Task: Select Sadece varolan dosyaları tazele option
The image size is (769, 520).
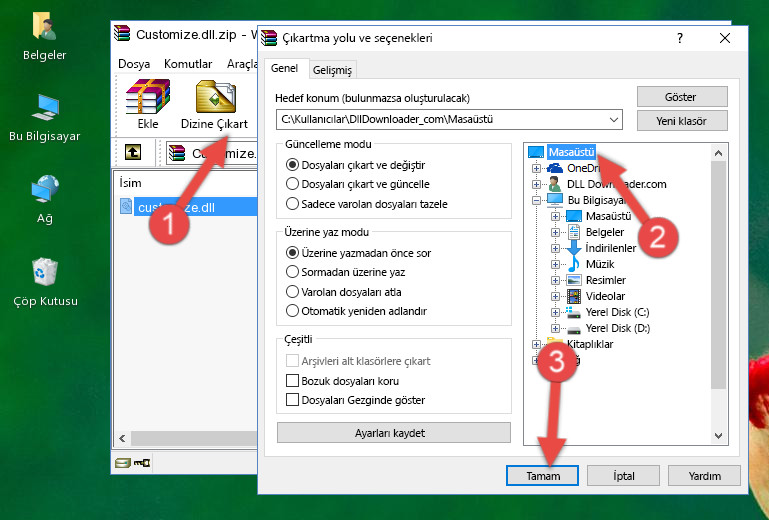Action: (x=292, y=204)
